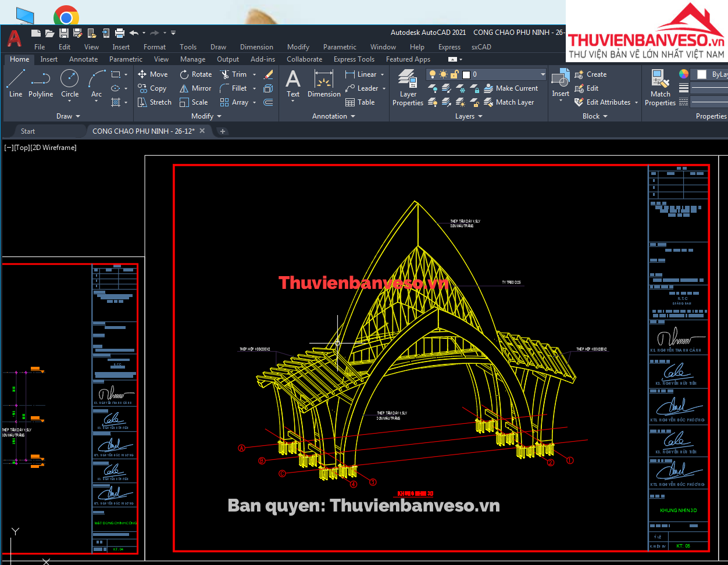This screenshot has width=728, height=565.
Task: Click the Plot printer icon in toolbar
Action: (120, 33)
